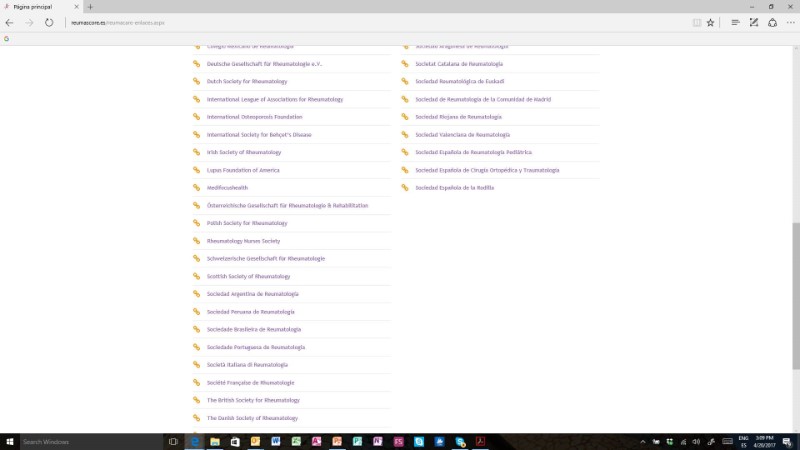Open The Danish Society of Rheumatology link

tap(252, 418)
